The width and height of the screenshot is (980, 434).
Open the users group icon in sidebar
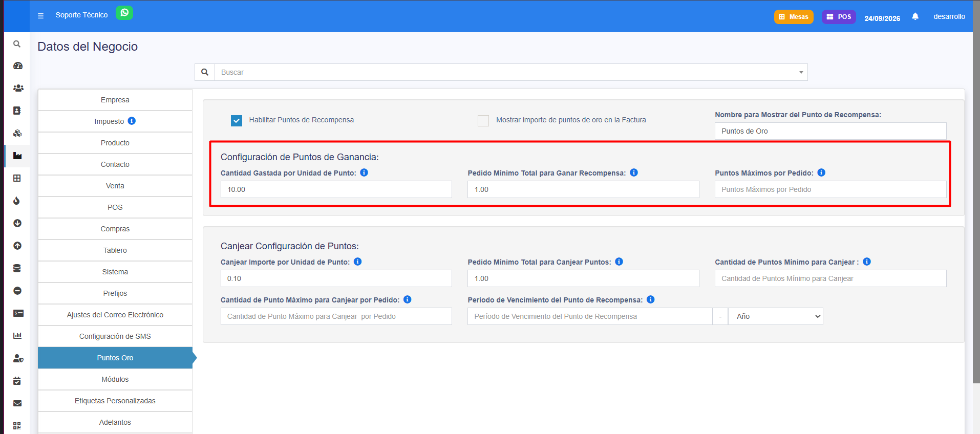click(18, 88)
